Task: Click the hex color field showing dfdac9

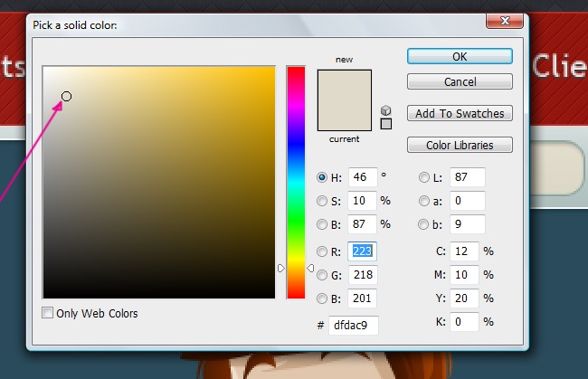Action: point(354,324)
